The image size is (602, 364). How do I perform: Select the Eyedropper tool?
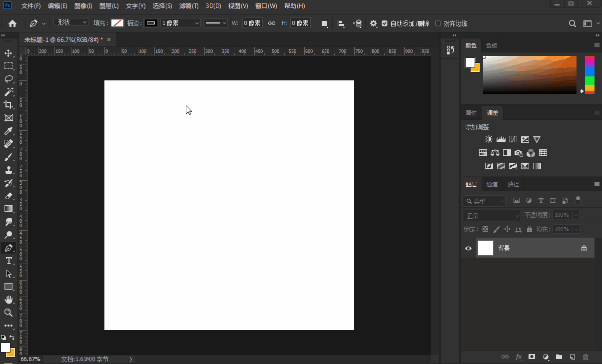tap(8, 131)
